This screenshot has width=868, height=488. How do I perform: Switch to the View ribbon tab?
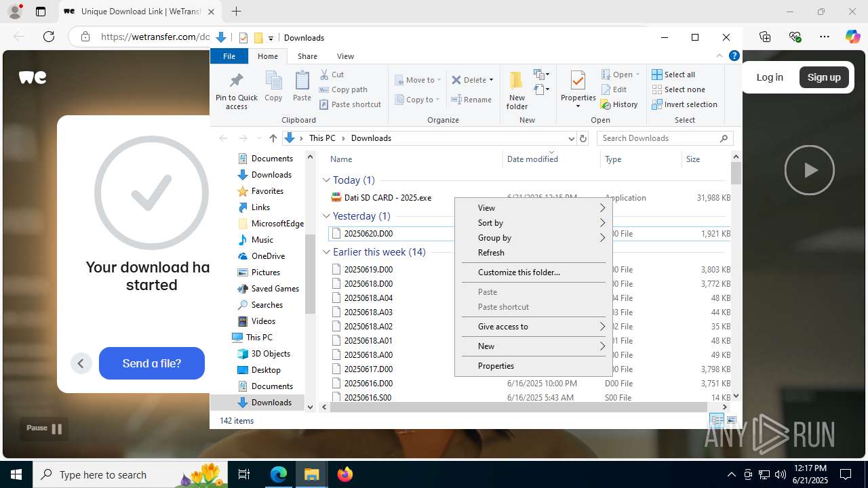click(x=345, y=56)
